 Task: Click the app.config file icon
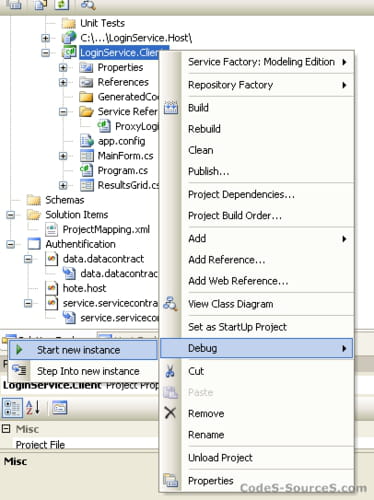pos(87,141)
